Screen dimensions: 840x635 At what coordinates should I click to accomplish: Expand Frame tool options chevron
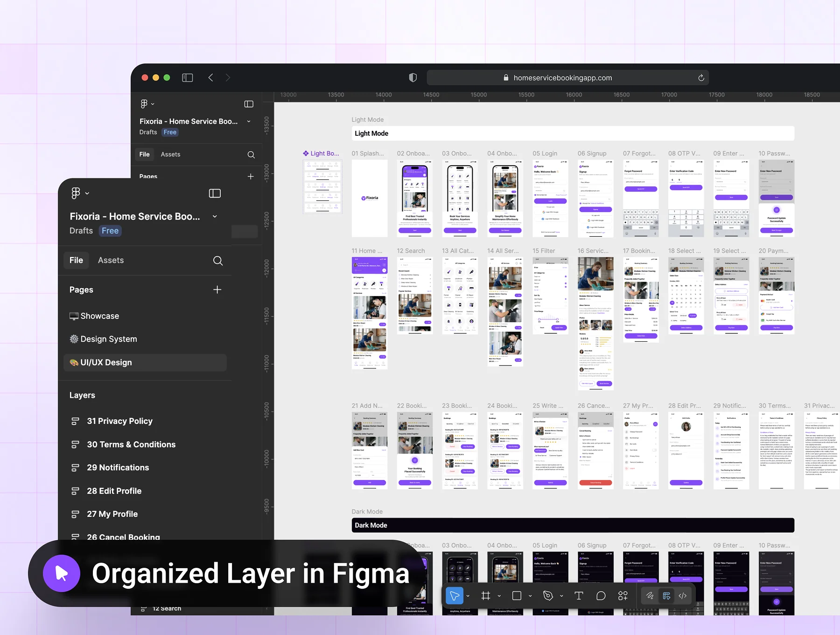pos(499,596)
